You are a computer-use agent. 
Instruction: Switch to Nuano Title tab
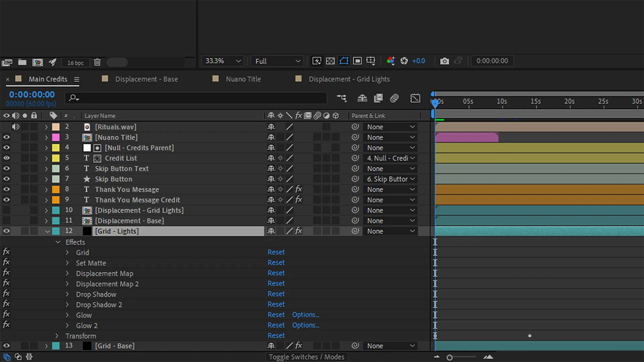click(243, 79)
